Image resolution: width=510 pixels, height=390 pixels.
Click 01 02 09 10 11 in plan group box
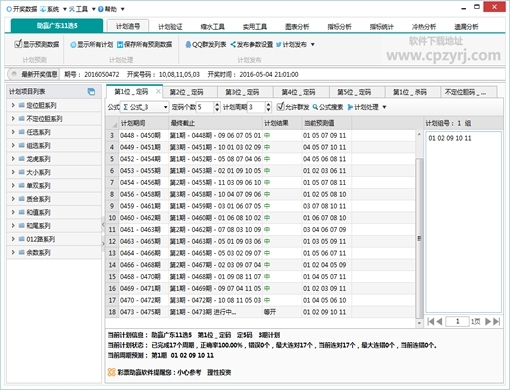click(450, 138)
